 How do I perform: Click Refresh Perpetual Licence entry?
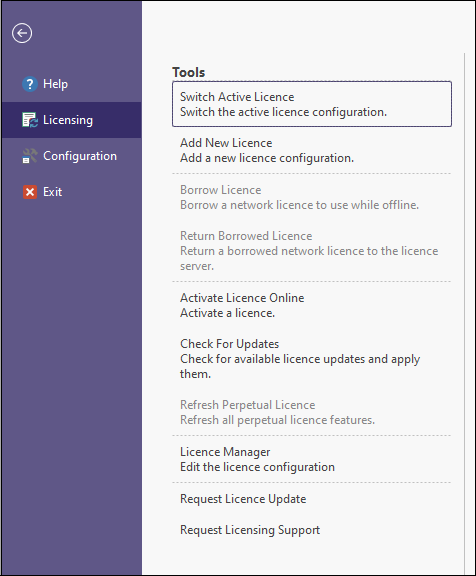[x=312, y=412]
